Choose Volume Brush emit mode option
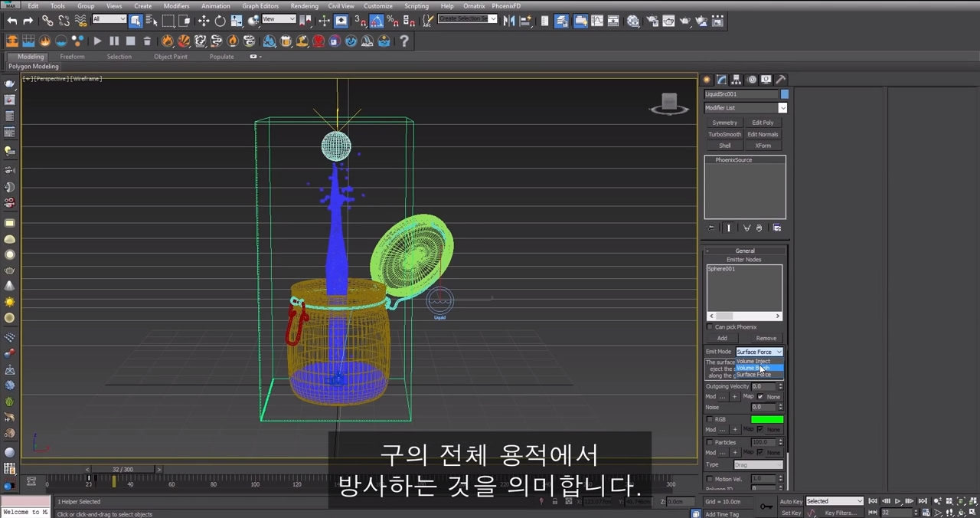The width and height of the screenshot is (980, 518). click(x=759, y=368)
